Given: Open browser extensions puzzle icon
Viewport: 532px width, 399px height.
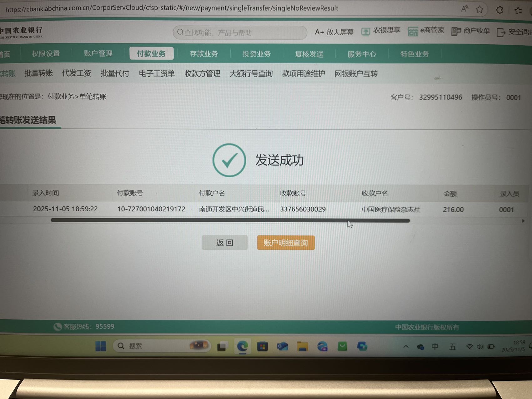Looking at the screenshot, I should (499, 10).
